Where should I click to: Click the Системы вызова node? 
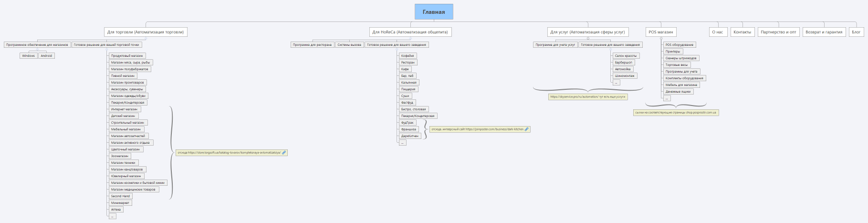tap(349, 45)
